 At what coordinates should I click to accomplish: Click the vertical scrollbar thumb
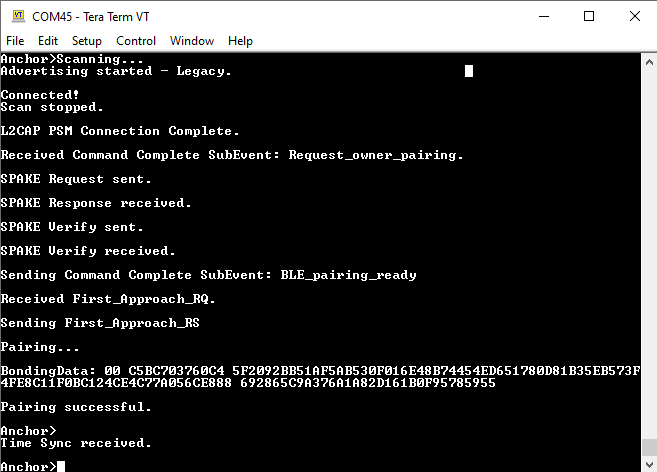click(x=648, y=444)
